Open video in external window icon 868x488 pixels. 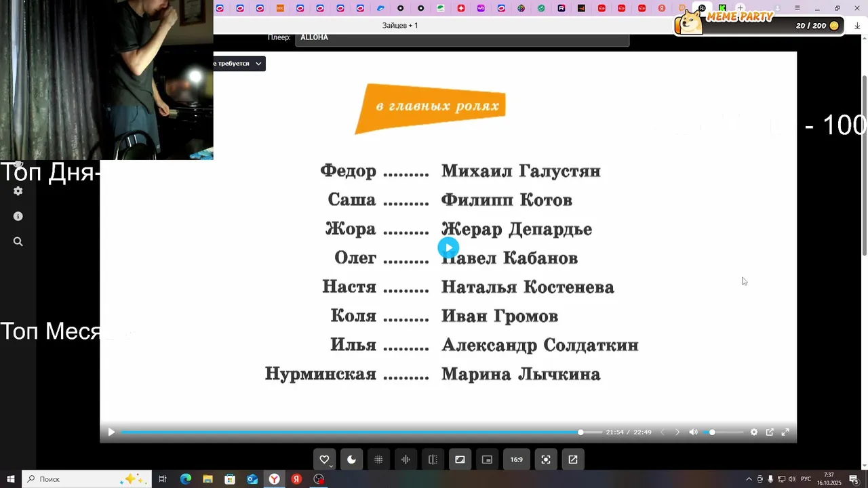coord(770,432)
